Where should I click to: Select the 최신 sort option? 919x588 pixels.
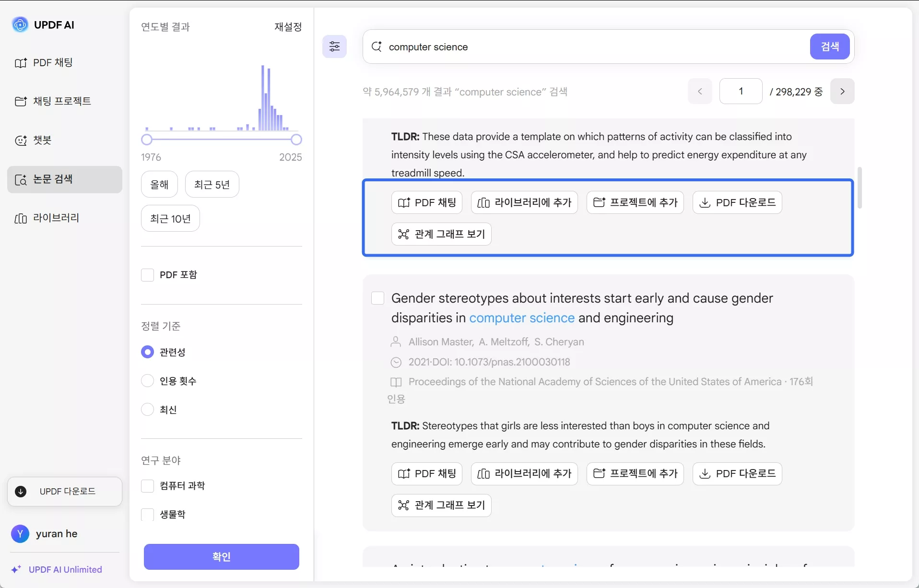point(147,410)
